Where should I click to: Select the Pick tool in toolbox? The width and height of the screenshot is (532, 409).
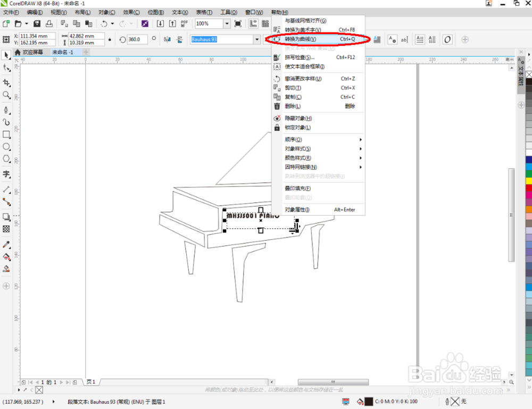pyautogui.click(x=6, y=55)
